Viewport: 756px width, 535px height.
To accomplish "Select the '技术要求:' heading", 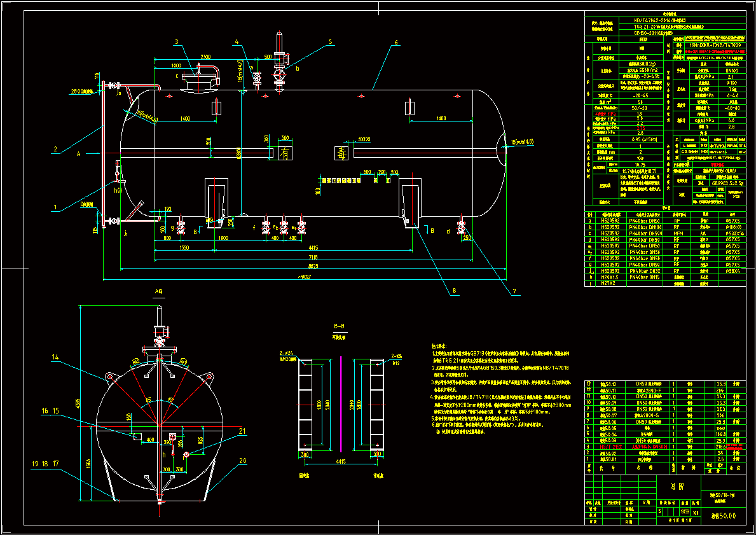I will 439,346.
